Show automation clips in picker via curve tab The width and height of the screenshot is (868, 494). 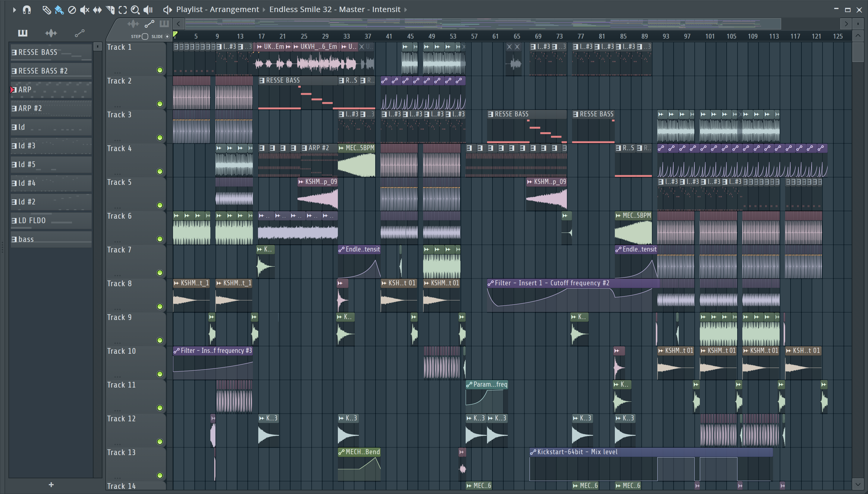coord(80,33)
